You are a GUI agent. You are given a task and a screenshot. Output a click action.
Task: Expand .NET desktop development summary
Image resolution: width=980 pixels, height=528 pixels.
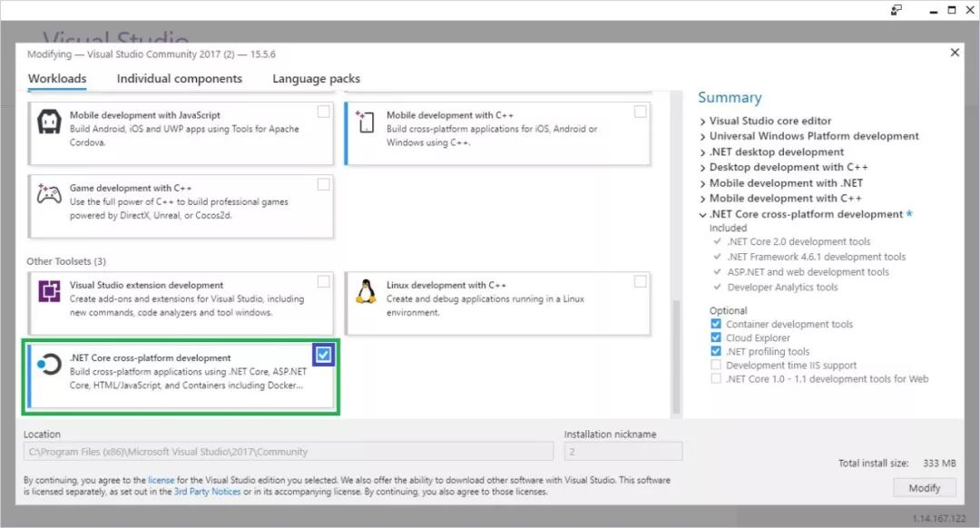tap(702, 152)
